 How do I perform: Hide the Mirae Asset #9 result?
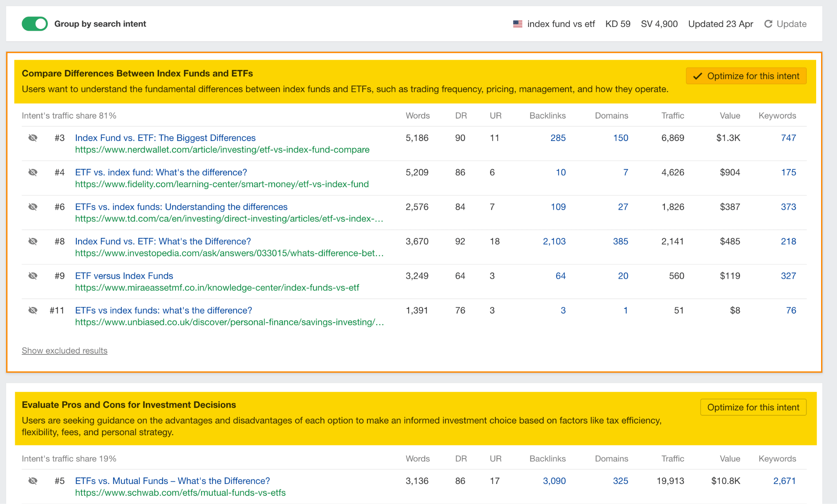click(33, 276)
